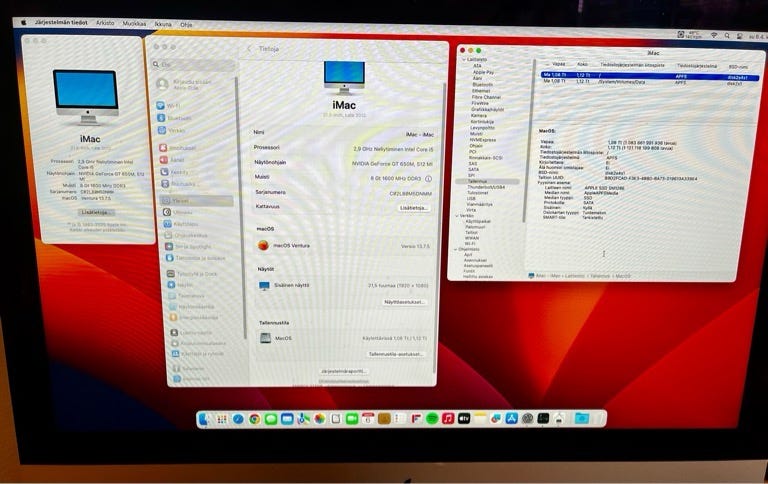Open Apple TV app in the Dock
Image resolution: width=768 pixels, height=484 pixels.
tap(464, 419)
